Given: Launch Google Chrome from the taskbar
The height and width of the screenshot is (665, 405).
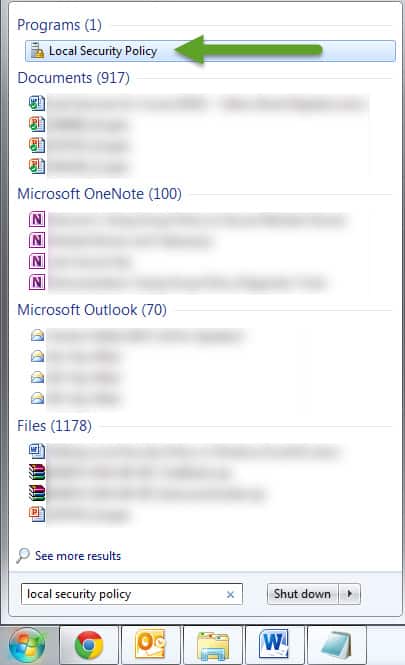Looking at the screenshot, I should [89, 645].
